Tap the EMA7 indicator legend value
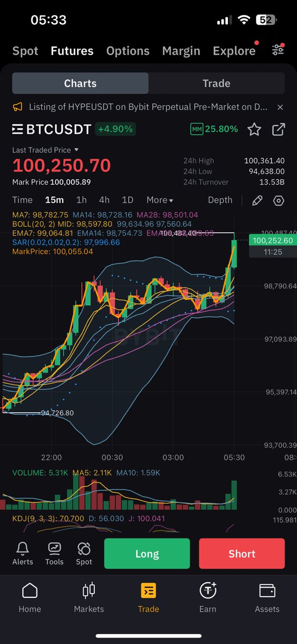Screen dimensions: 297x644 coord(43,233)
